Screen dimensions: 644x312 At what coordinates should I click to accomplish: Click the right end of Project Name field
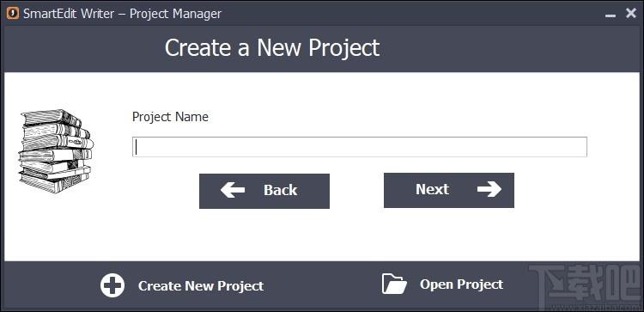tap(577, 147)
